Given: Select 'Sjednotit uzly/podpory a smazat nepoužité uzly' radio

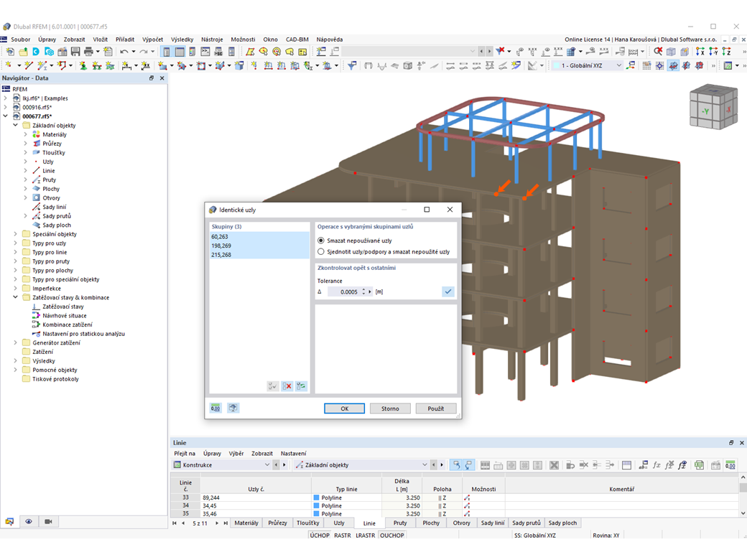Looking at the screenshot, I should pyautogui.click(x=320, y=251).
